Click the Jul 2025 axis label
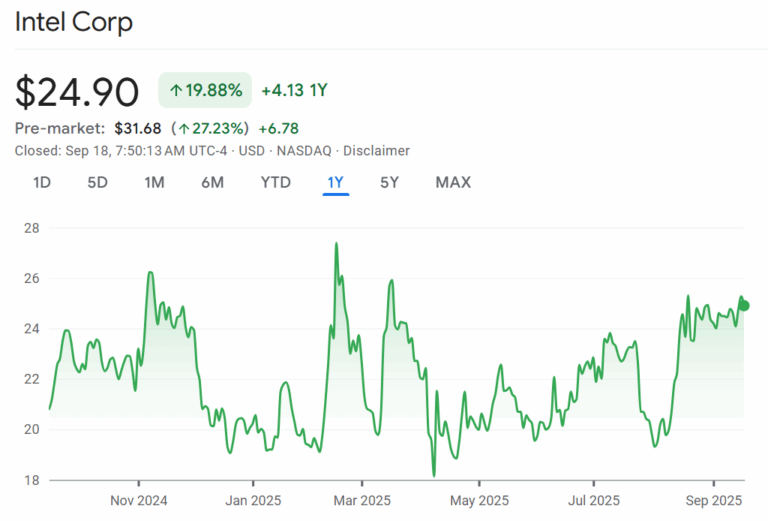 (x=594, y=500)
